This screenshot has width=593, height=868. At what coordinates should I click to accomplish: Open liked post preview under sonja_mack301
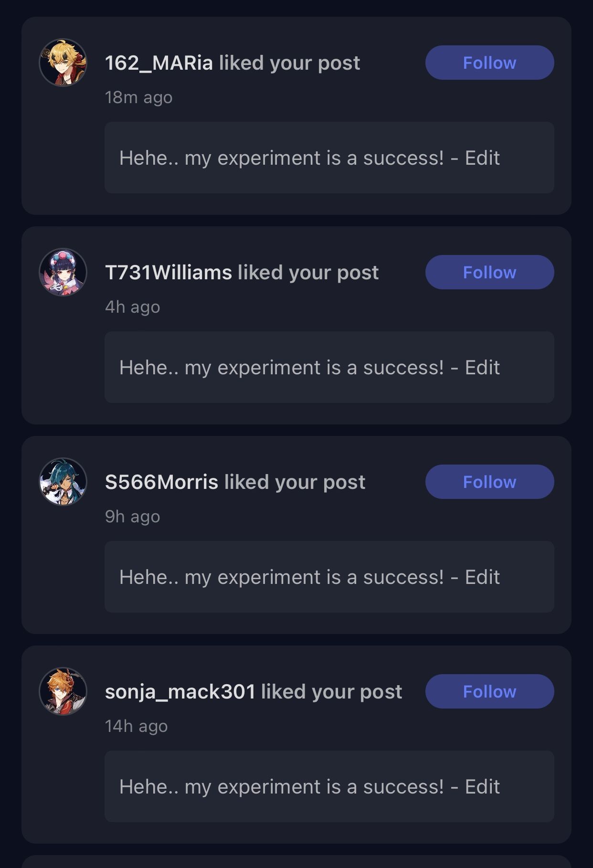329,786
